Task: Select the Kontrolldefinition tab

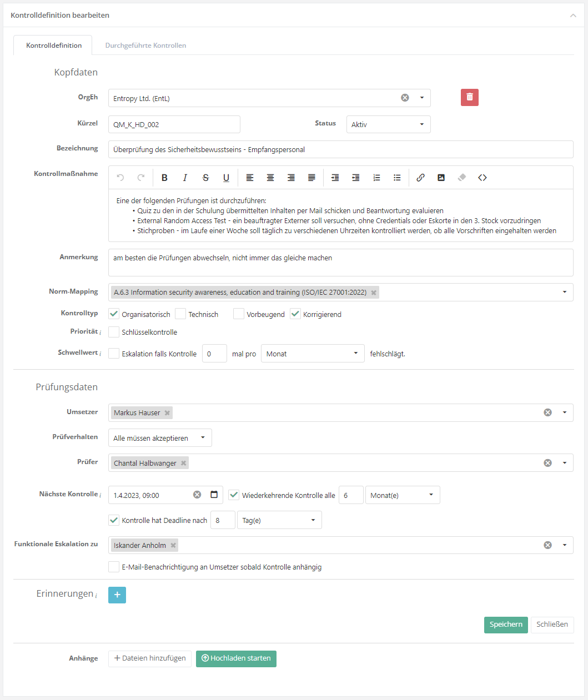Action: tap(54, 46)
